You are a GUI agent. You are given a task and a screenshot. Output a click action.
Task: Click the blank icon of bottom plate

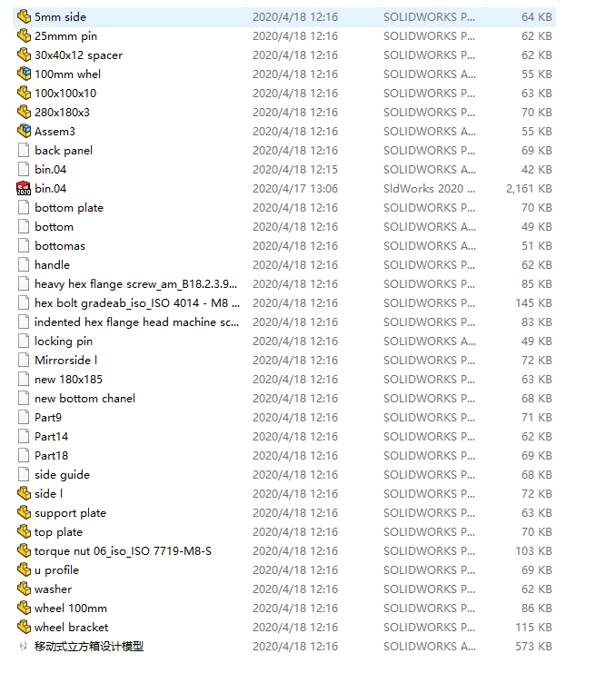(24, 208)
